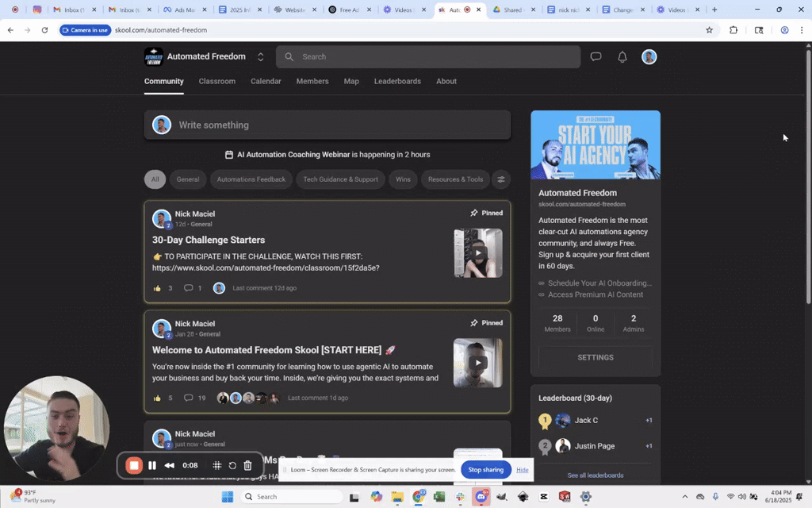Open the Map tab
Viewport: 812px width, 508px height.
351,82
